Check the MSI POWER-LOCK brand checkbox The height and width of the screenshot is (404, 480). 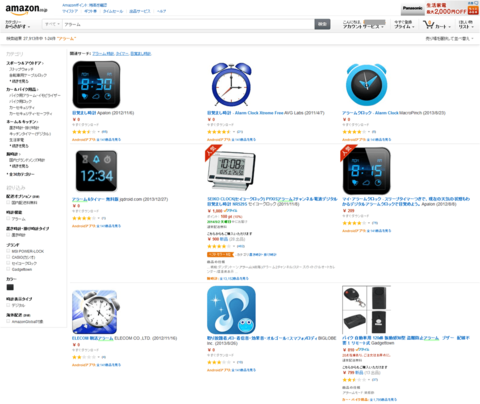(8, 251)
